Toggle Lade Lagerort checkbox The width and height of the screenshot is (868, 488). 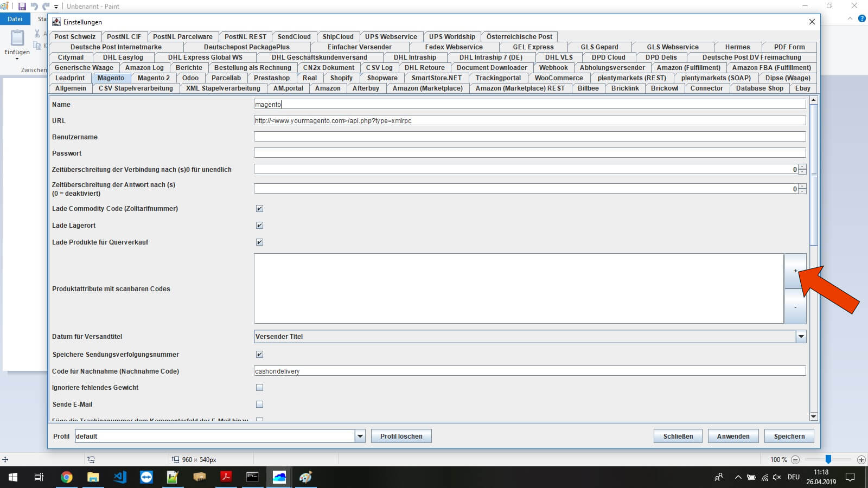pos(259,226)
